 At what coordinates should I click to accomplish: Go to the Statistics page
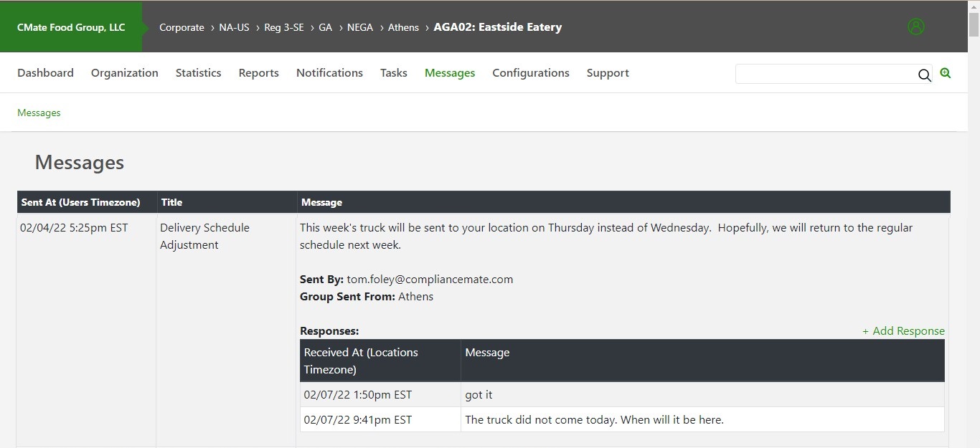click(x=198, y=73)
